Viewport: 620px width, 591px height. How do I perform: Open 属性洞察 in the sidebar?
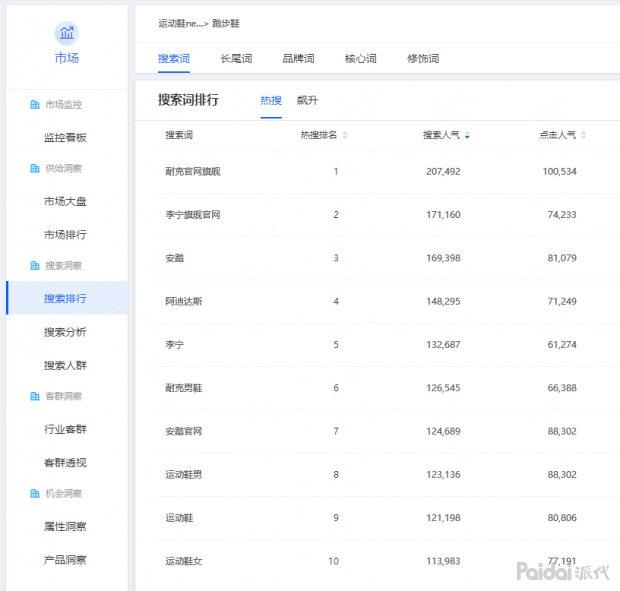pos(65,526)
